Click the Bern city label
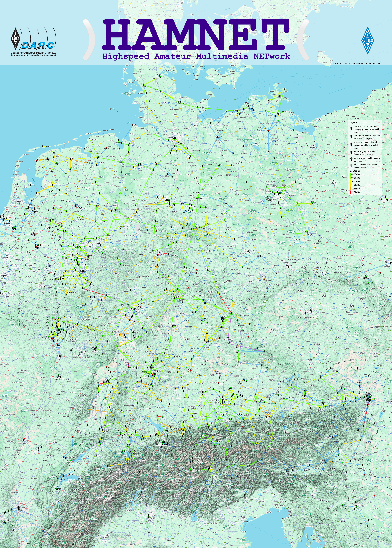 [98, 455]
